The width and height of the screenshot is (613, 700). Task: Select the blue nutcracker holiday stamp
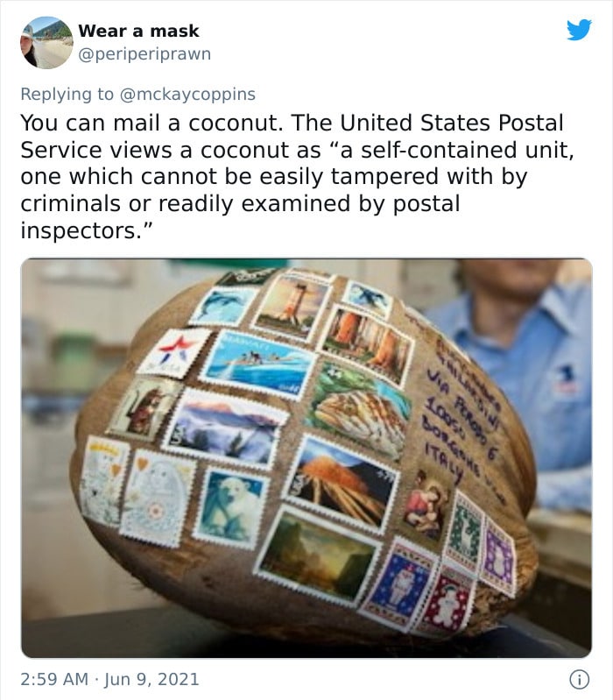pos(398,584)
